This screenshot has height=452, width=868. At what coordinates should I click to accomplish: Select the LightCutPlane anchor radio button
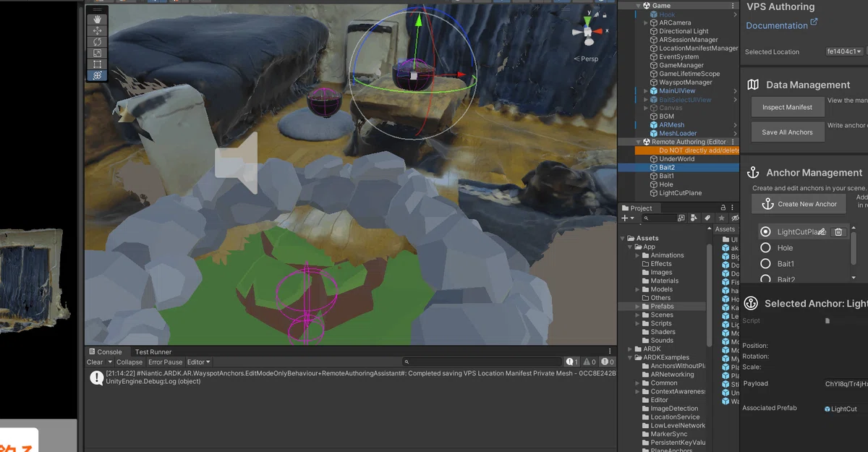coord(765,231)
